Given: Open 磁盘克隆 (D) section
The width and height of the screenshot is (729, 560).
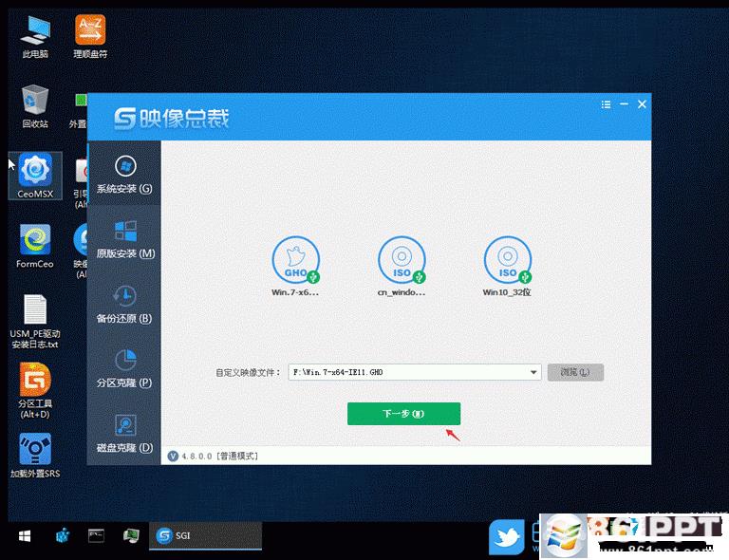Looking at the screenshot, I should tap(124, 434).
